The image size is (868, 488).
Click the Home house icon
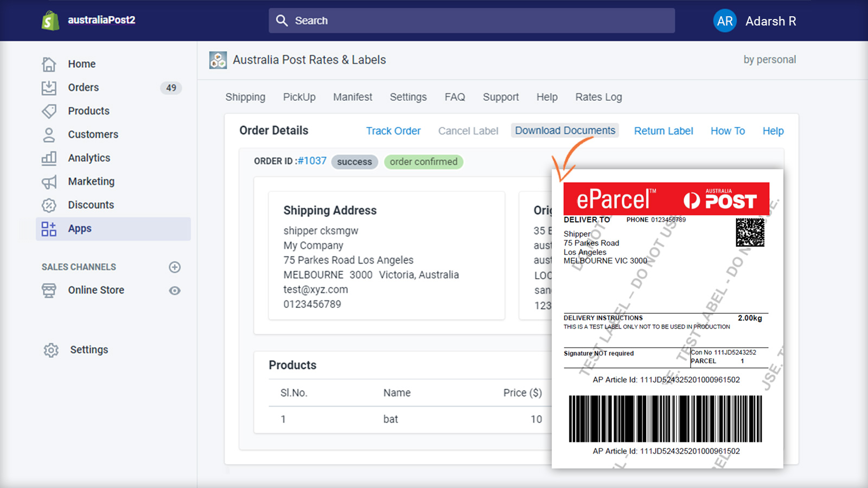(49, 64)
